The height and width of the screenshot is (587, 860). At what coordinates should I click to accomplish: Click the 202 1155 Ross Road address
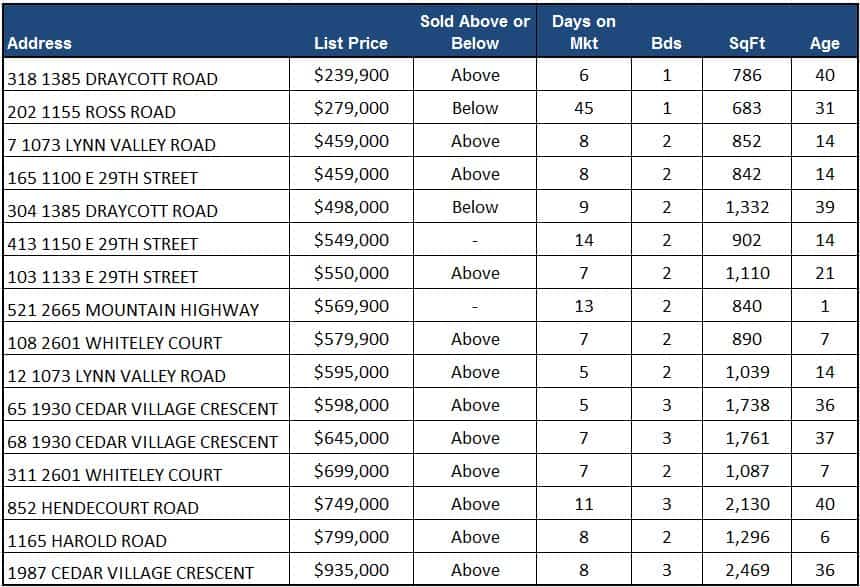(x=91, y=111)
